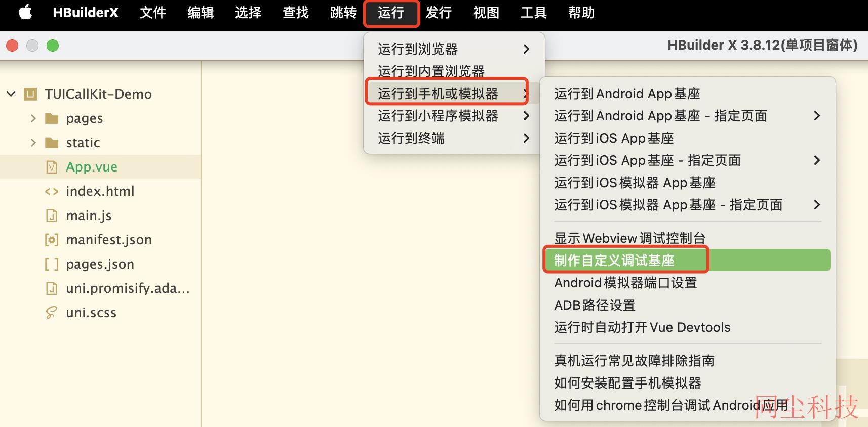Screen dimensions: 868x427
Task: Select the static folder label
Action: (x=83, y=143)
